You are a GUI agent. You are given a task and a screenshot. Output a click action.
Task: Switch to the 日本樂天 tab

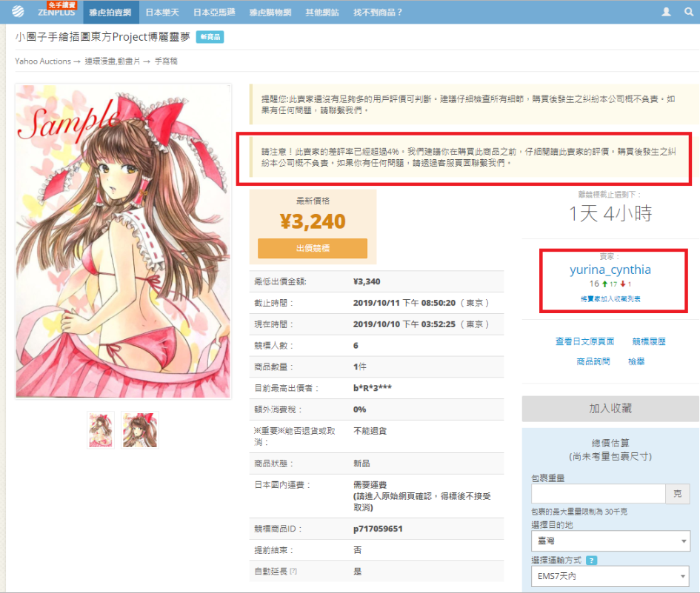[x=162, y=12]
